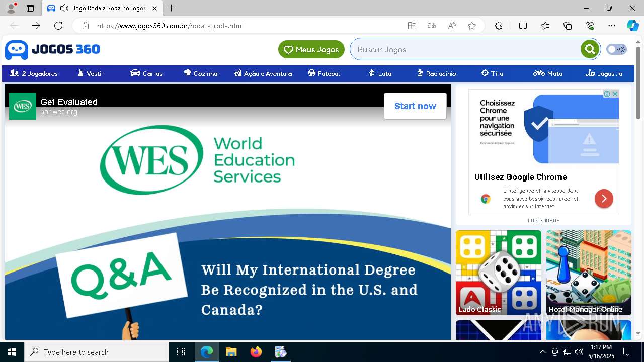644x362 pixels.
Task: View site information lock icon
Action: (86, 26)
